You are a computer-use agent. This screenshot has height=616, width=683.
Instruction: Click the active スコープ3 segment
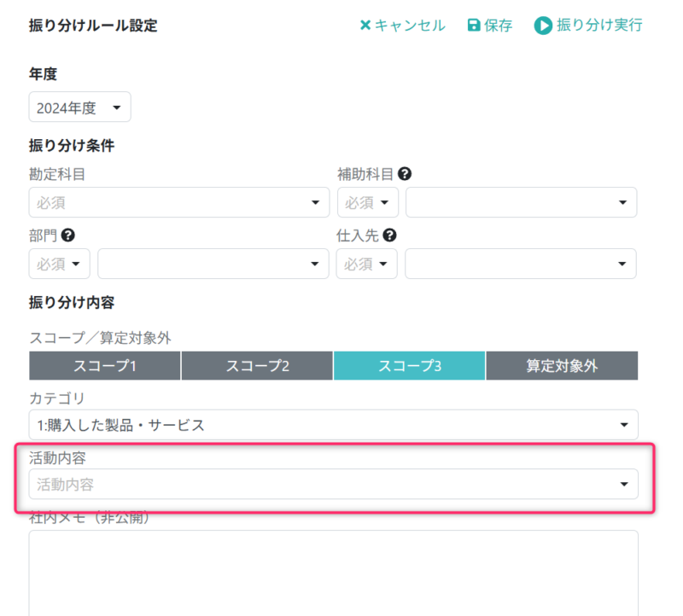pyautogui.click(x=409, y=365)
